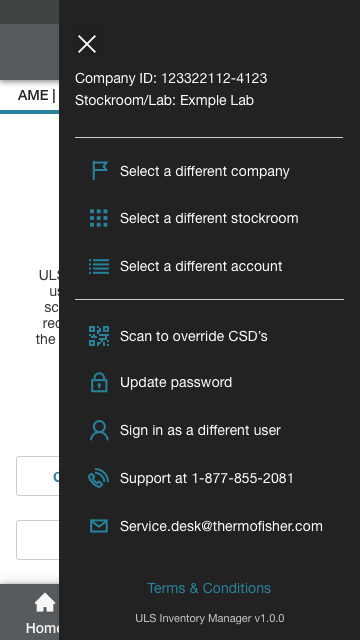Close the side menu with X icon
Screen dimensions: 360x640
pyautogui.click(x=87, y=44)
